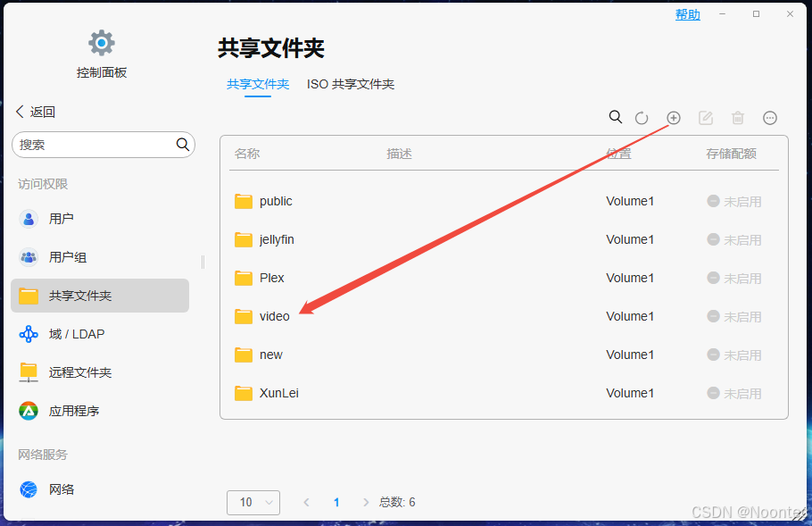Select the new folder row
The width and height of the screenshot is (812, 526).
point(504,355)
